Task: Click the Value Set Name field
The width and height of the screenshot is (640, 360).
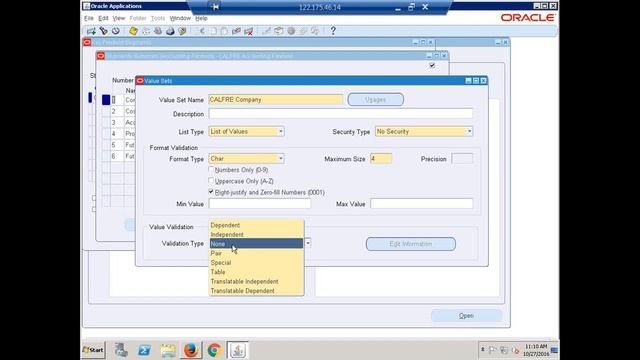Action: tap(276, 100)
